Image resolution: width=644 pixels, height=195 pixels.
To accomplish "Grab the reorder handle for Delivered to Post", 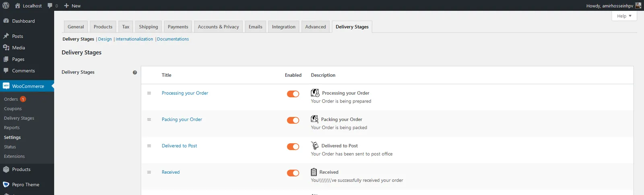I will (149, 146).
